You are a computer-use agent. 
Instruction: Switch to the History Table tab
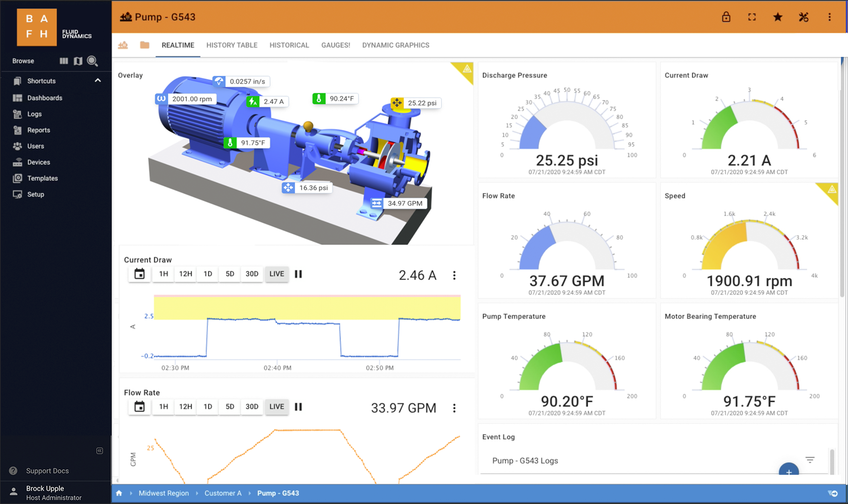pos(232,45)
